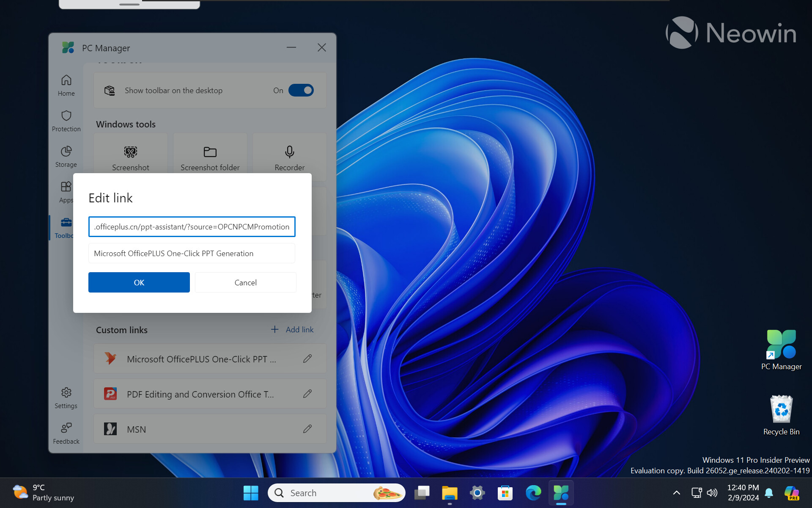Click the URL field in Edit link
812x508 pixels.
192,226
